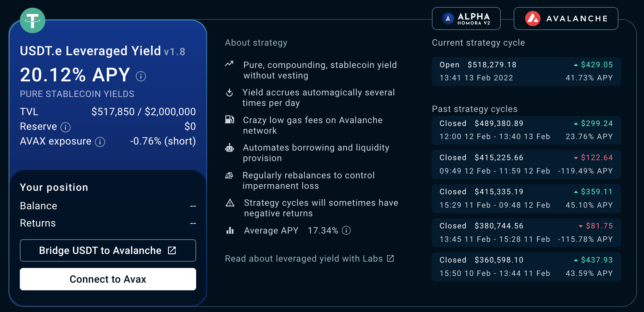This screenshot has height=312, width=644.
Task: Open the APY info tooltip icon
Action: (x=141, y=76)
